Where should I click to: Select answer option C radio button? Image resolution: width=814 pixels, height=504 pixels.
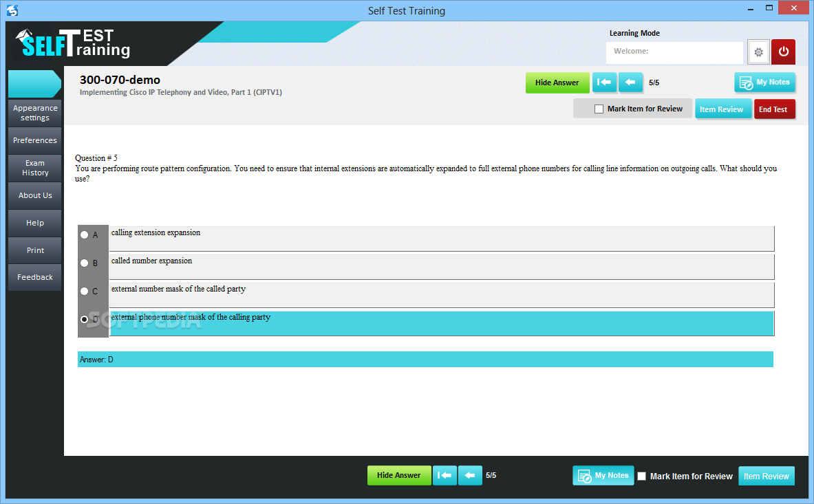(x=84, y=291)
